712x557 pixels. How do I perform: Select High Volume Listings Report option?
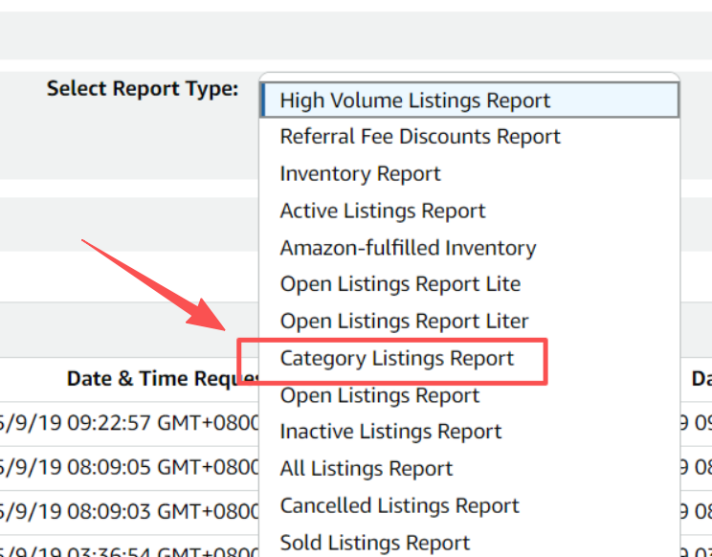click(415, 100)
